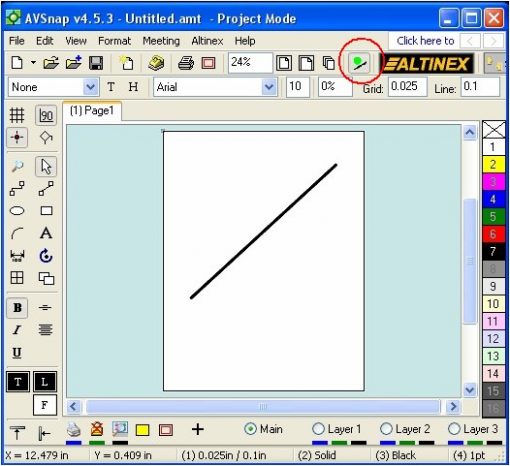This screenshot has height=466, width=510.
Task: Click the horizontal scrollbar right arrow
Action: tap(453, 406)
